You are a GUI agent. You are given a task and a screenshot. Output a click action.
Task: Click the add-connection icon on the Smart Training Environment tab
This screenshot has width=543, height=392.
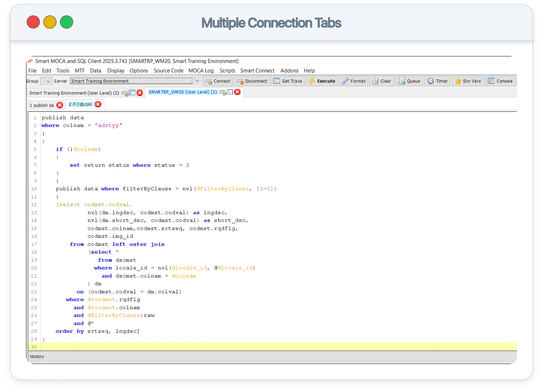125,93
